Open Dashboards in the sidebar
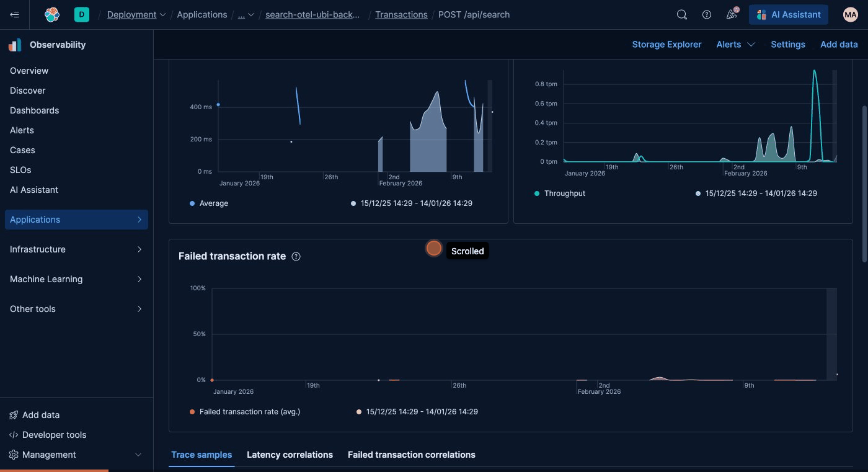The image size is (868, 472). 35,110
